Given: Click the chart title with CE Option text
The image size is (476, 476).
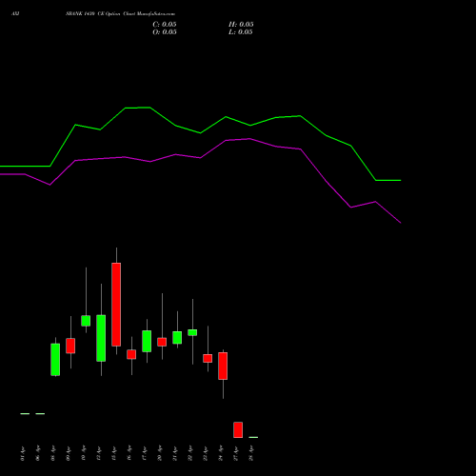Looking at the screenshot, I should tap(120, 14).
